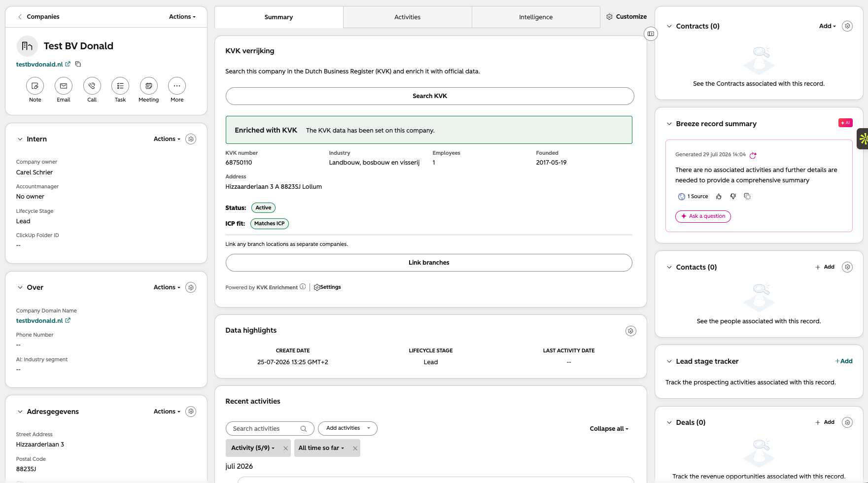
Task: Start a Call from the action bar
Action: [x=92, y=86]
